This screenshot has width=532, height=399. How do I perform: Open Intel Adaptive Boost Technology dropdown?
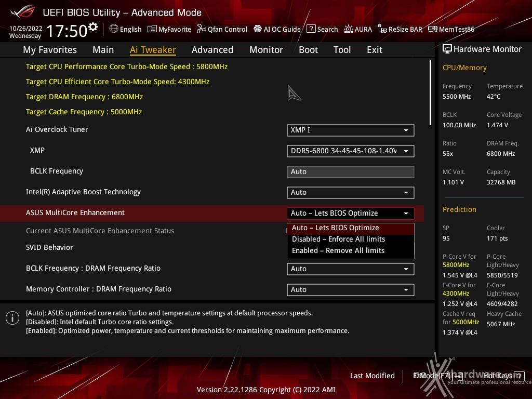[351, 193]
